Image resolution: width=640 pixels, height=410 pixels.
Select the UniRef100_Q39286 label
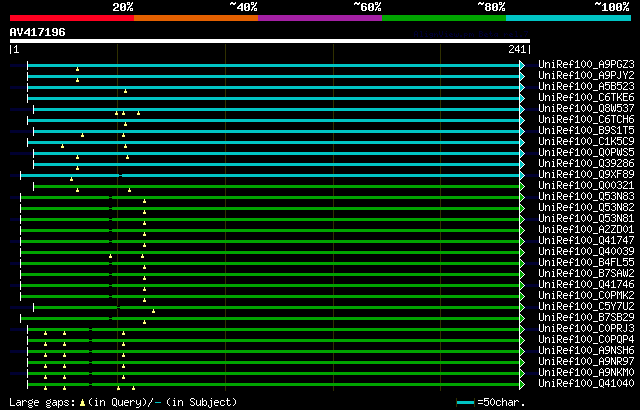point(586,164)
